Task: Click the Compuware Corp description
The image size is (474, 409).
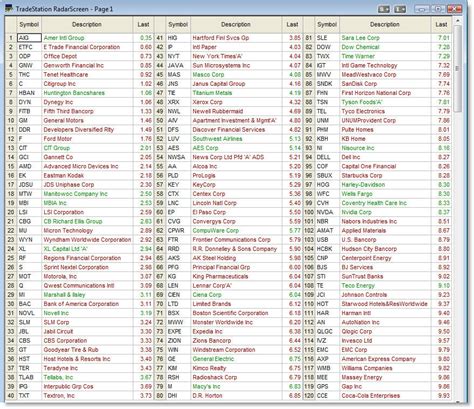Action: tap(216, 230)
